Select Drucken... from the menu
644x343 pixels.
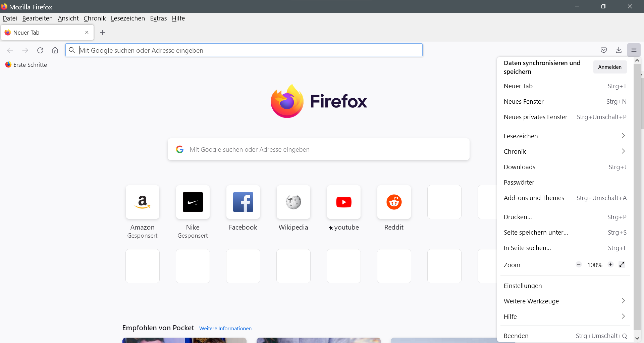[565, 217]
